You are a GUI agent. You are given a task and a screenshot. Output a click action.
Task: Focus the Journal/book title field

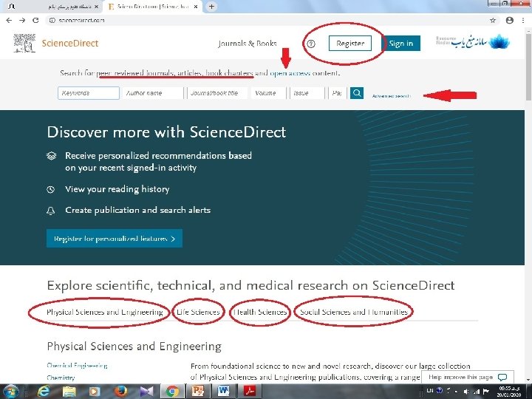[217, 93]
